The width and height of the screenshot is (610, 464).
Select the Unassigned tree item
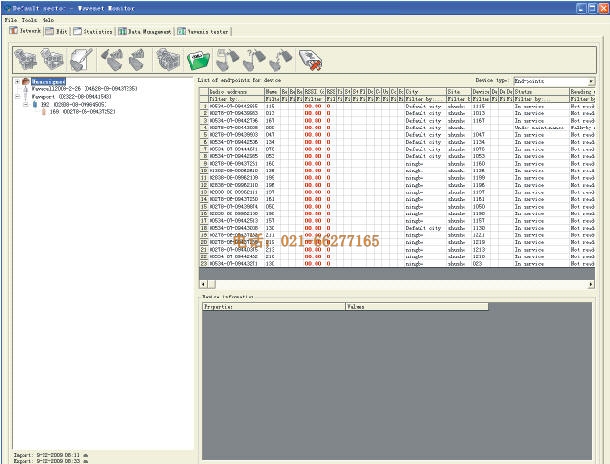tap(48, 82)
